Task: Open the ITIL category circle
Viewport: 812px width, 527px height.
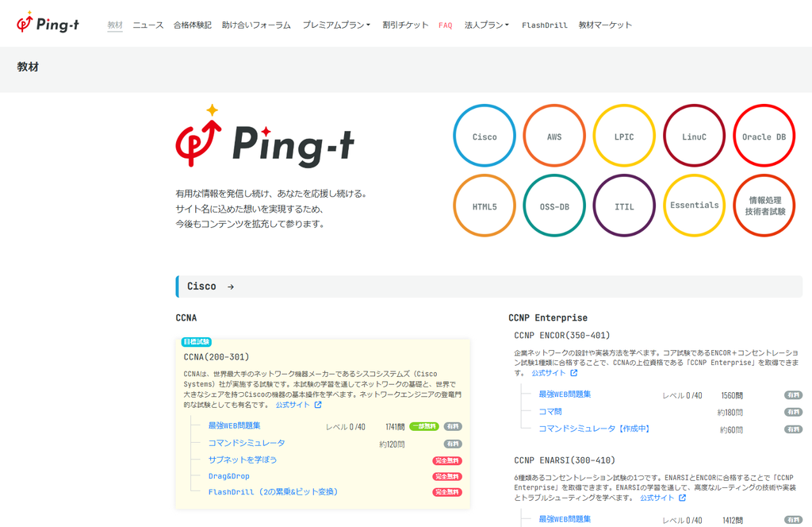Action: click(x=624, y=206)
